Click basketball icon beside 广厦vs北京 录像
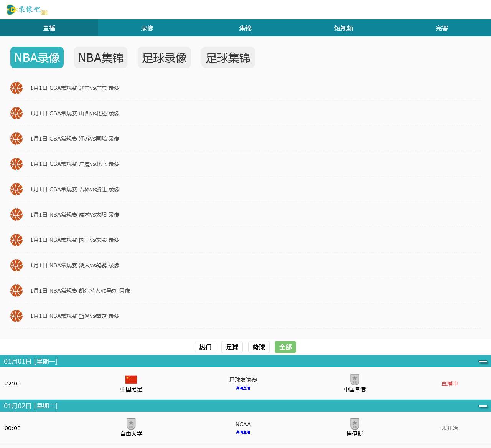 pyautogui.click(x=16, y=164)
